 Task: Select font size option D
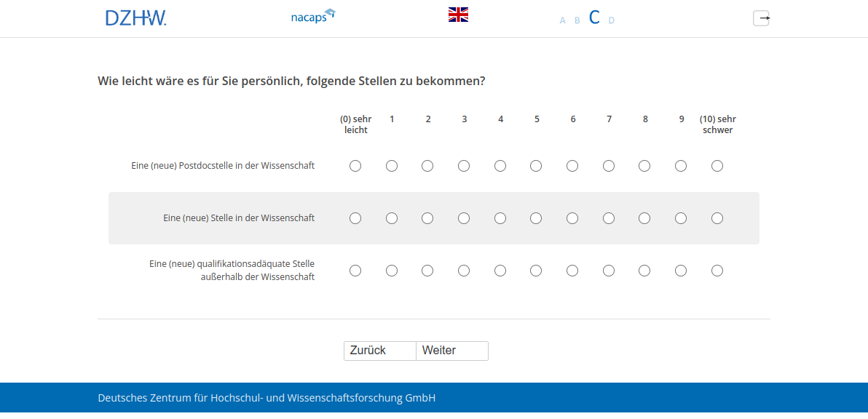click(x=611, y=20)
